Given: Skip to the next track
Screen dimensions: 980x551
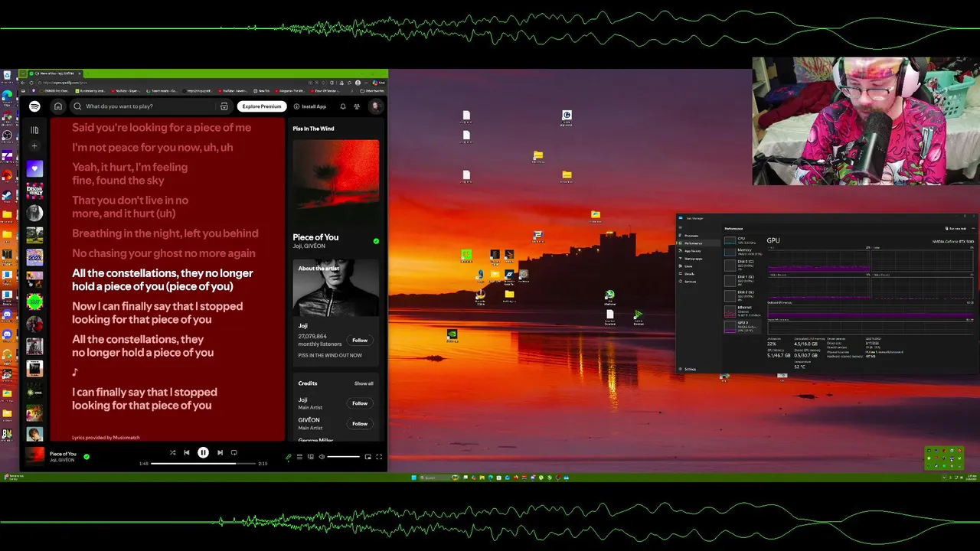Looking at the screenshot, I should [x=220, y=452].
